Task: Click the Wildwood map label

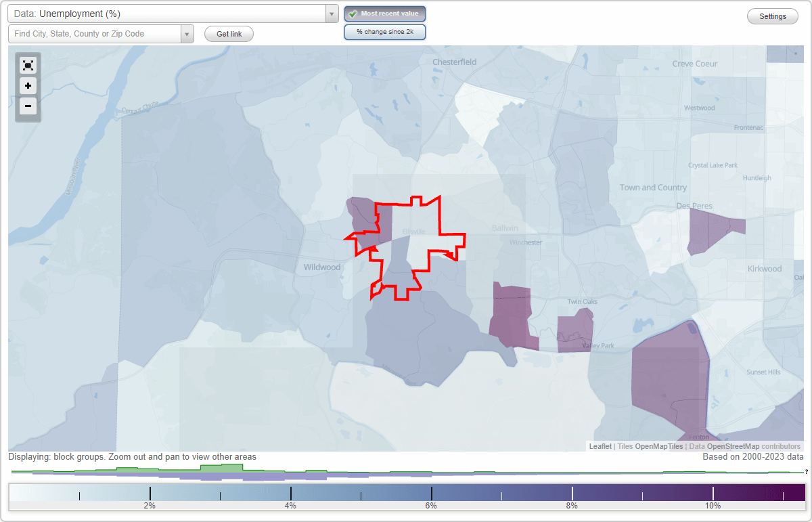Action: (x=321, y=267)
